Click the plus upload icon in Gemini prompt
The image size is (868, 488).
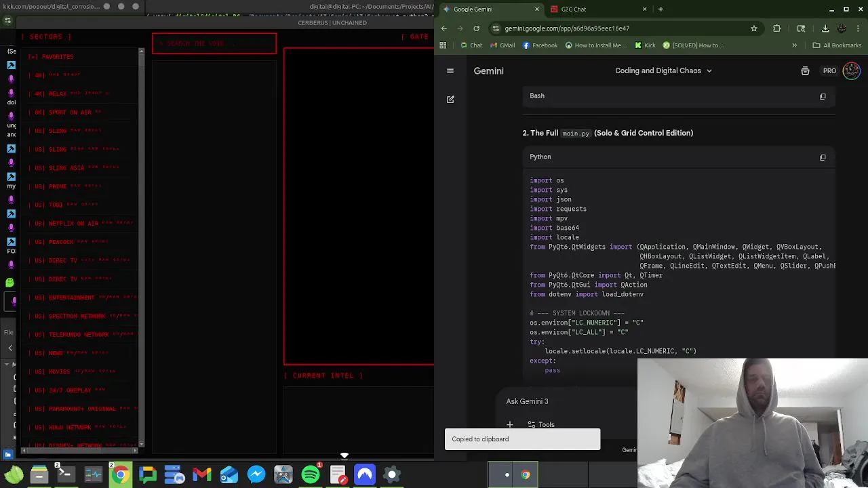tap(510, 425)
